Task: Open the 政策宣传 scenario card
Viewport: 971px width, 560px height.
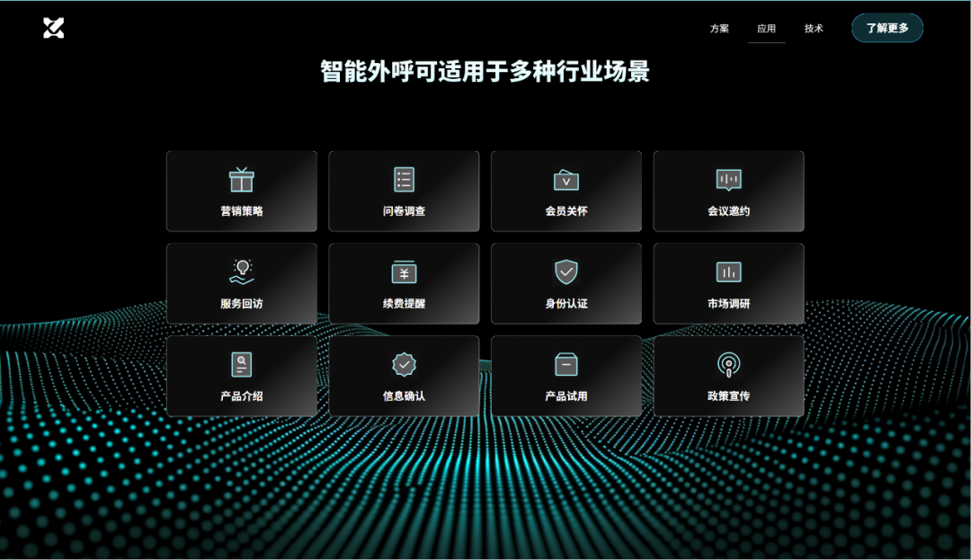Action: point(728,376)
